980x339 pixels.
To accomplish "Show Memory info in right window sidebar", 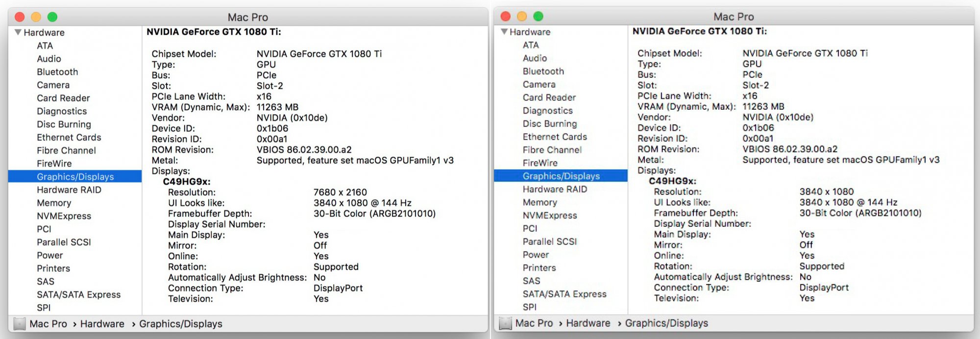I will [x=540, y=202].
